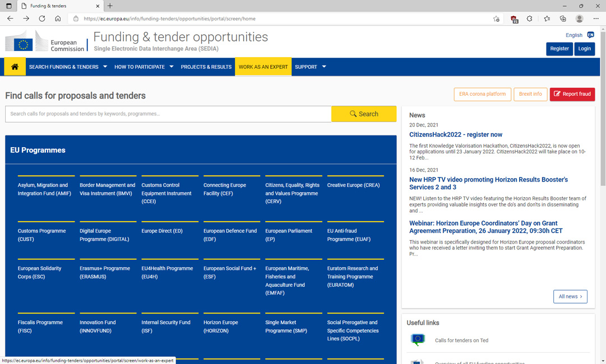Open Calls for tenders on Ted link
The width and height of the screenshot is (606, 364).
tap(461, 340)
